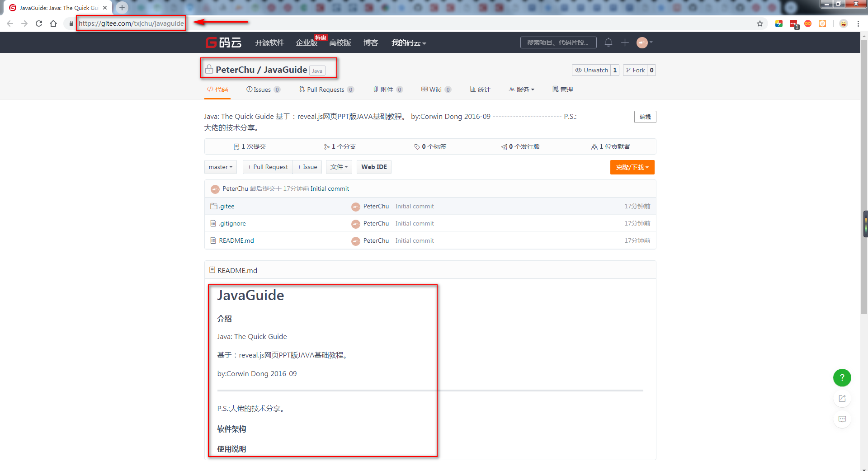View the 1 位贡献者 contributors link
This screenshot has width=868, height=471.
(x=611, y=146)
